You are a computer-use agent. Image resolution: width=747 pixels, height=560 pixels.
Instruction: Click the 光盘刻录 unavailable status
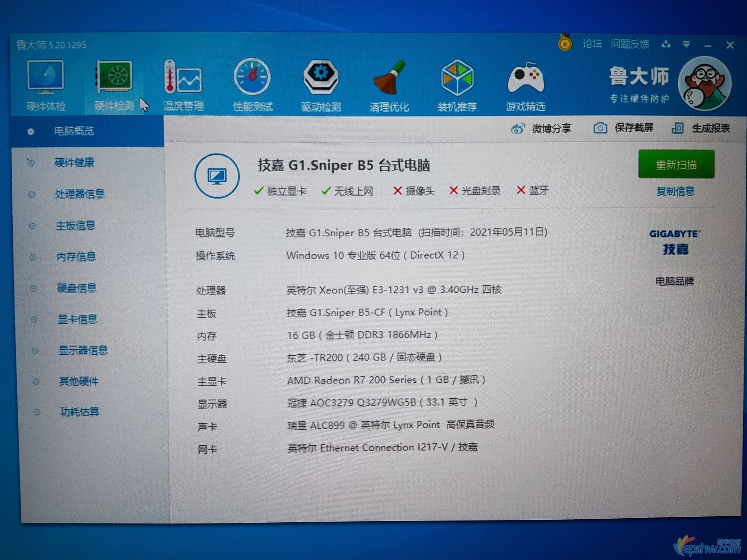(475, 191)
